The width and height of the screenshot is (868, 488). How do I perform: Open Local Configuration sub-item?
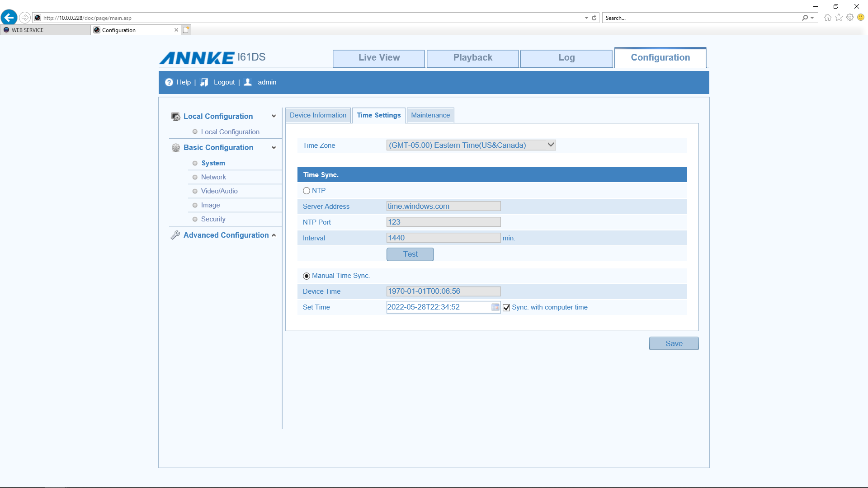click(230, 132)
